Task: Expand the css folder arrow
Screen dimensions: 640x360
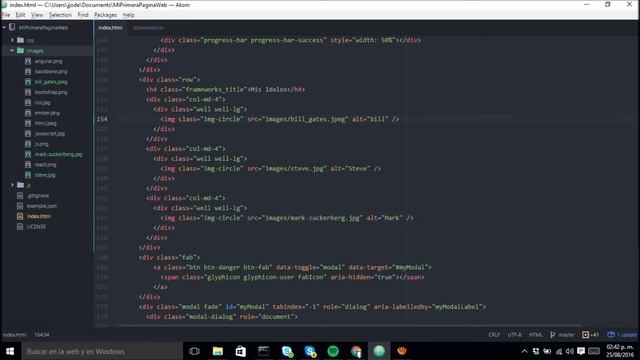Action: [12, 40]
